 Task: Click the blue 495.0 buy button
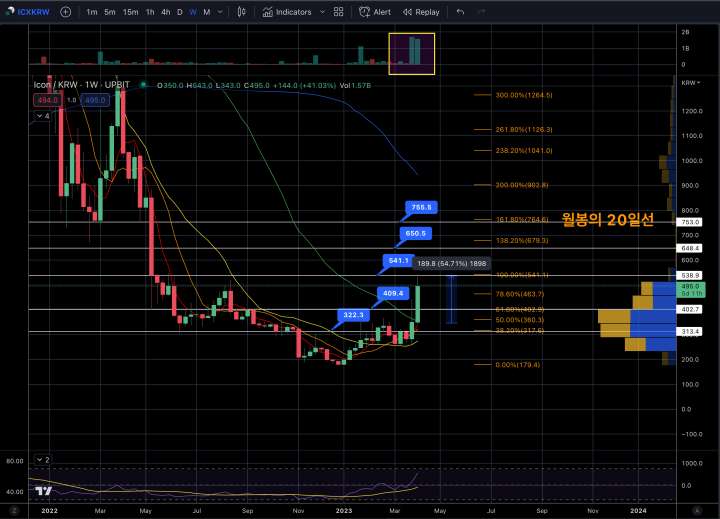click(95, 100)
